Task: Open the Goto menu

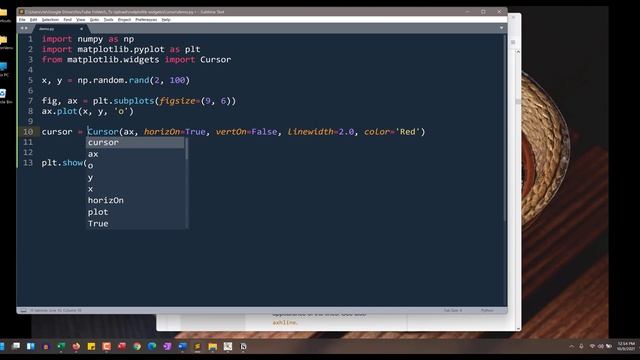Action: coord(94,20)
